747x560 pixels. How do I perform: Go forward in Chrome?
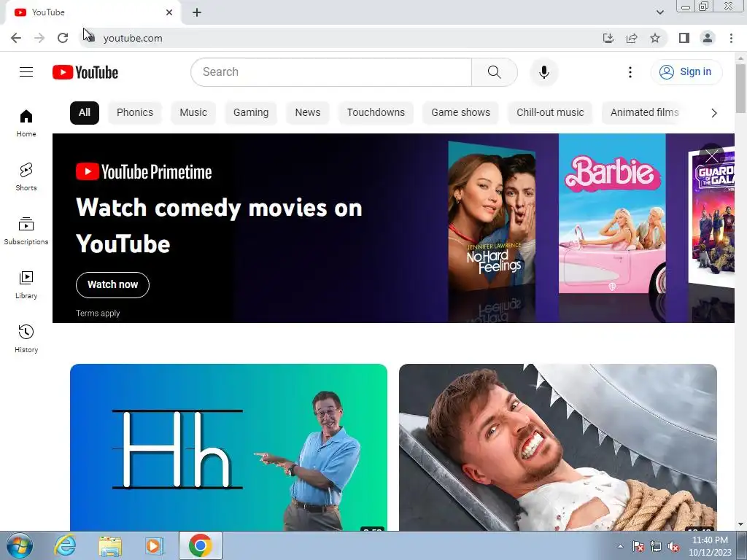39,38
